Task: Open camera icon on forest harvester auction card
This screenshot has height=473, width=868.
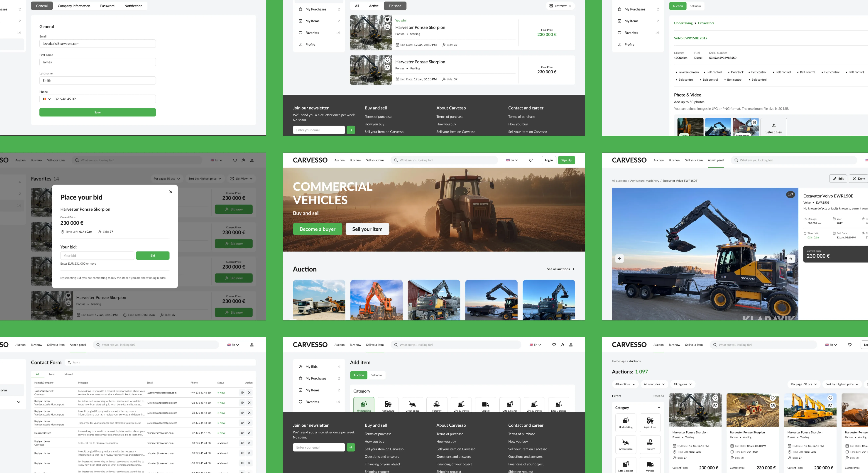Action: pyautogui.click(x=715, y=406)
